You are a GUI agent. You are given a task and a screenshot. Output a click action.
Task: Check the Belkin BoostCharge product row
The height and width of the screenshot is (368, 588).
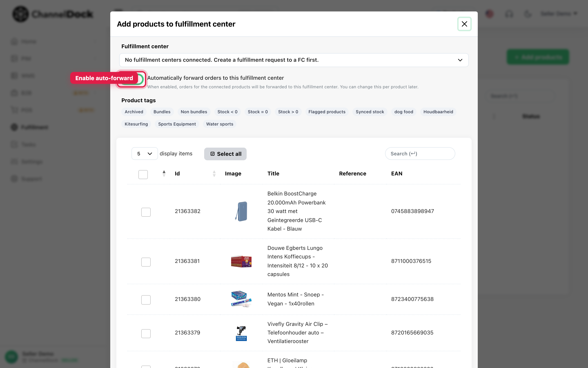(146, 212)
